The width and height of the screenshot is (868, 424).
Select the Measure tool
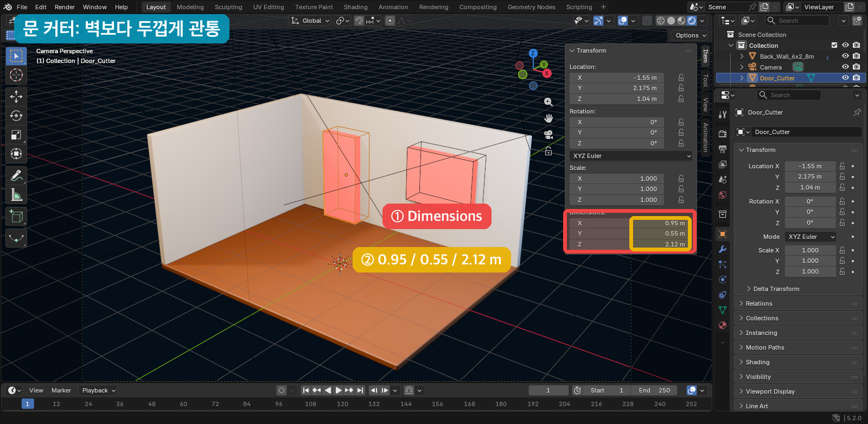click(x=16, y=195)
